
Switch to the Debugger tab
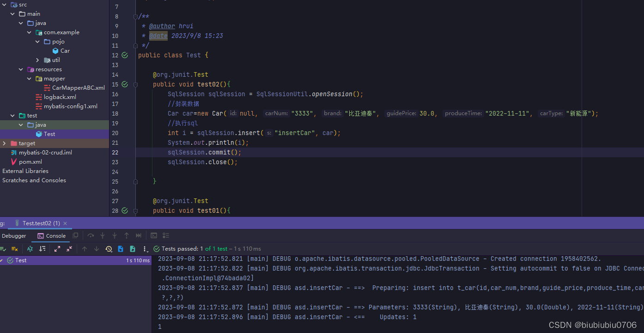point(14,236)
